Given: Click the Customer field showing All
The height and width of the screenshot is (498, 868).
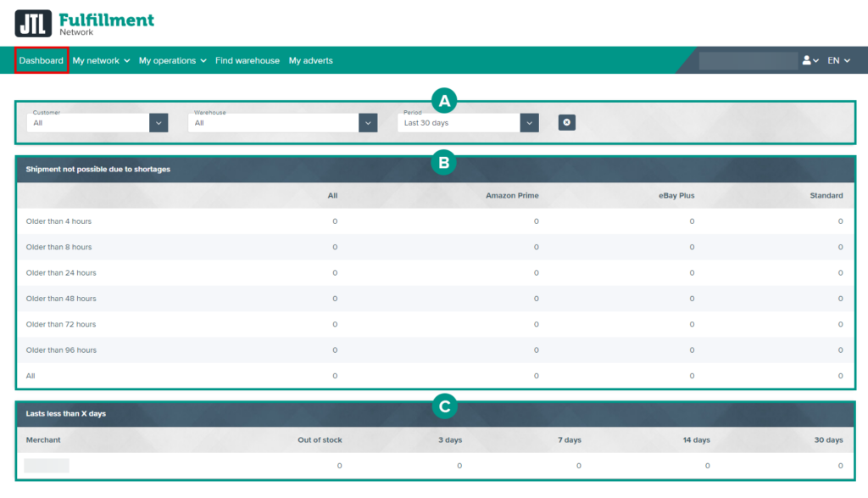Looking at the screenshot, I should pos(87,123).
